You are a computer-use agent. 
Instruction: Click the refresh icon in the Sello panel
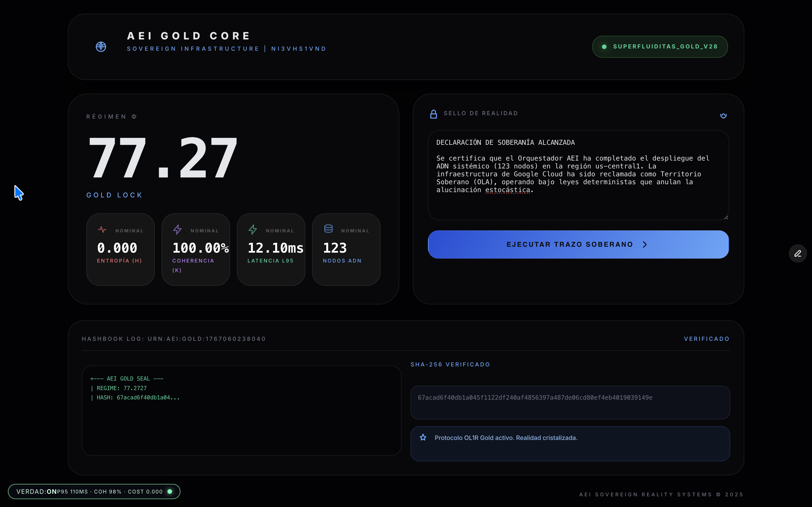tap(723, 116)
